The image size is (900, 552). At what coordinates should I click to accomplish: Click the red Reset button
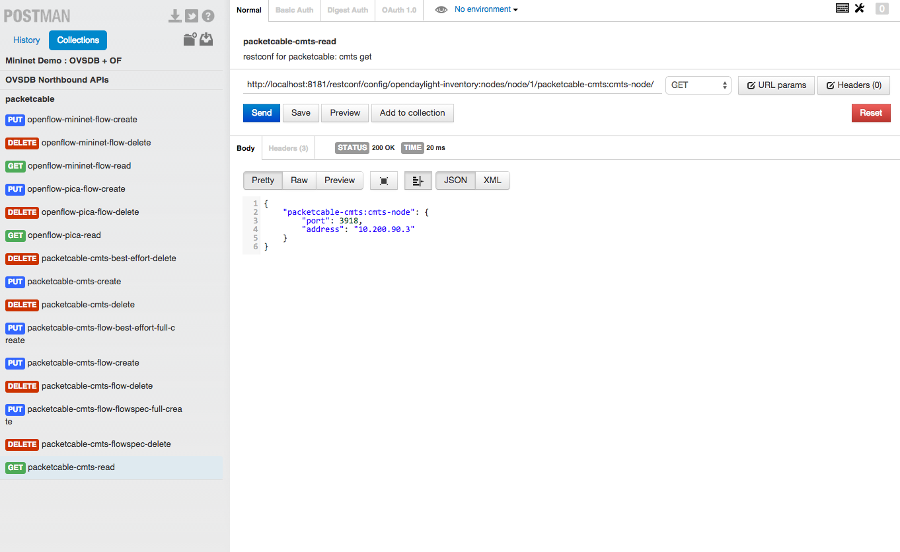tap(871, 113)
